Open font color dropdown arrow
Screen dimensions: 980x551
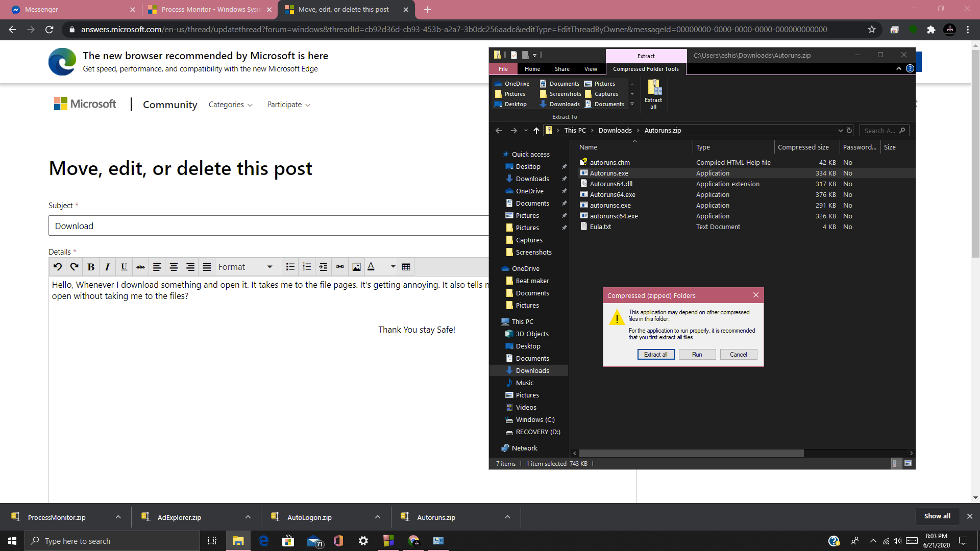[x=393, y=267]
